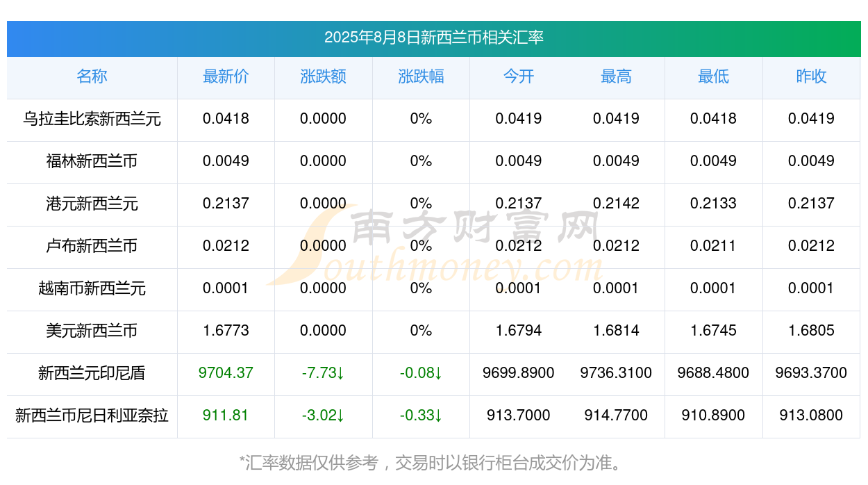Select the row name 卢布新西兰币

coord(92,246)
